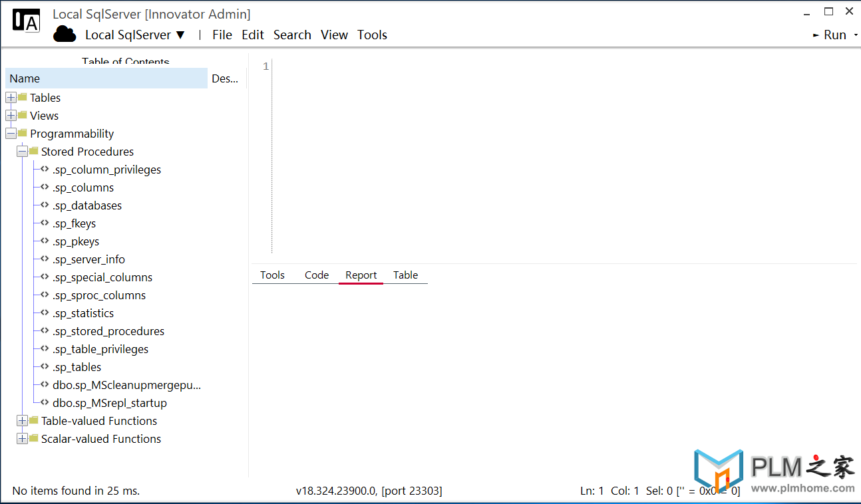861x504 pixels.
Task: Click code icon beside .sp_sproc_columns
Action: [45, 295]
